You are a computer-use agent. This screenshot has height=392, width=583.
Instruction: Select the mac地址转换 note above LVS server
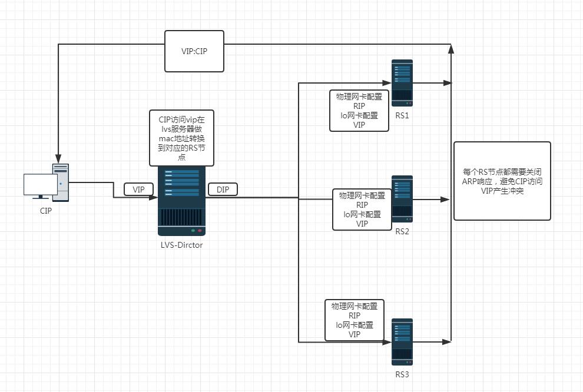(x=181, y=137)
